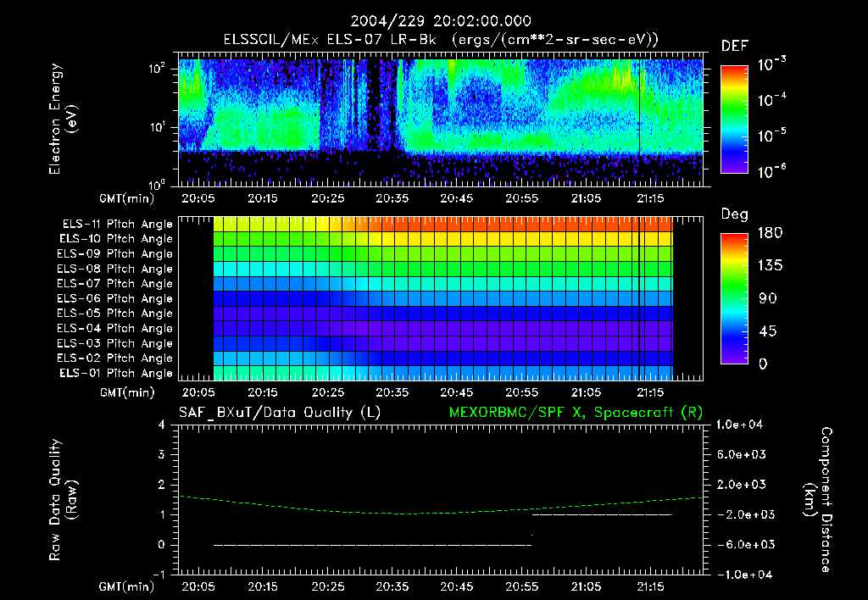Click the 21:05 tick label under the pitch angle panel
This screenshot has height=600, width=868.
(x=586, y=392)
